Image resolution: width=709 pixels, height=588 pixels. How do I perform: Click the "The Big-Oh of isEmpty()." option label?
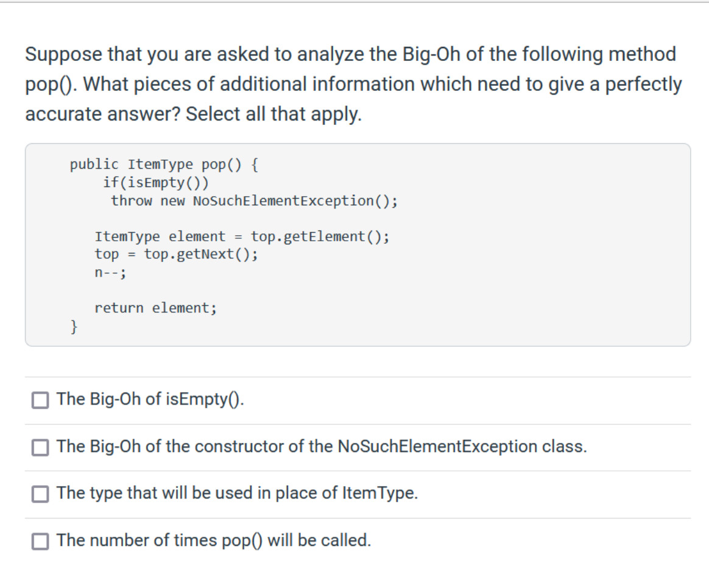[x=150, y=399]
